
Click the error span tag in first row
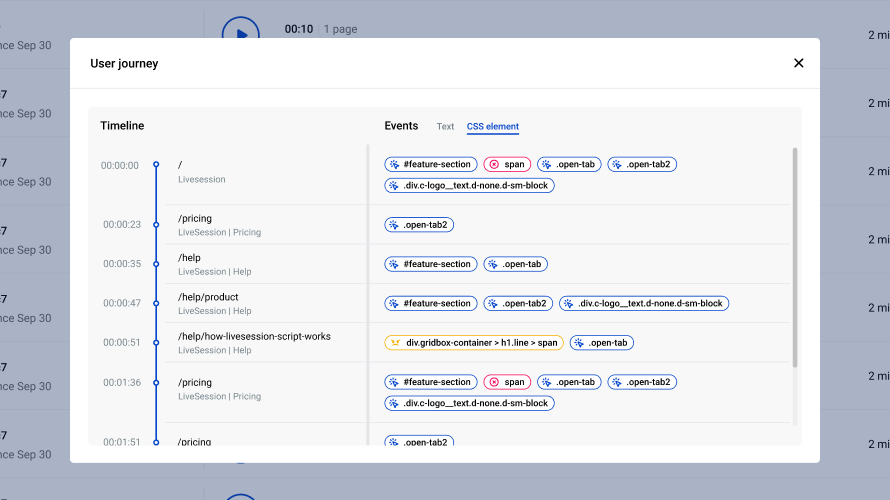[x=507, y=164]
